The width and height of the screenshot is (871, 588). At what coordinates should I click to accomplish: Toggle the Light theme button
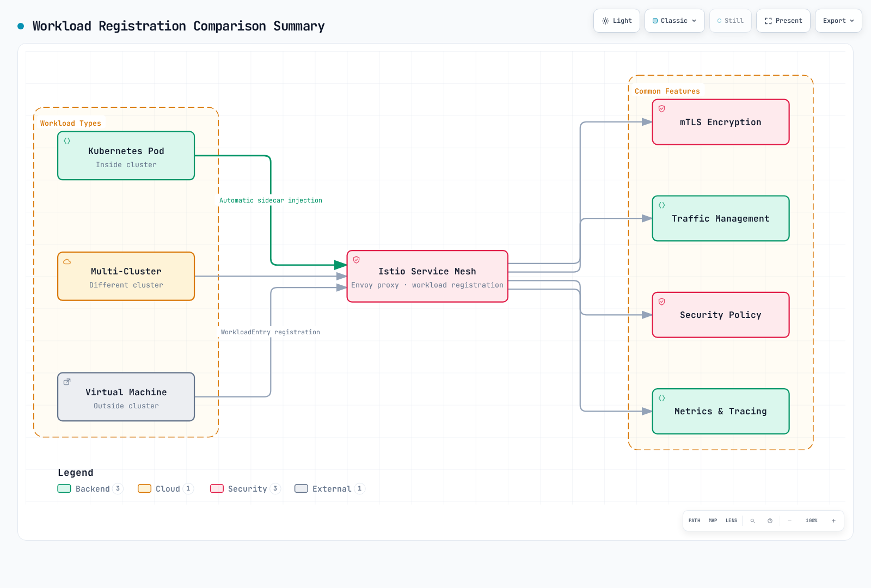tap(617, 21)
